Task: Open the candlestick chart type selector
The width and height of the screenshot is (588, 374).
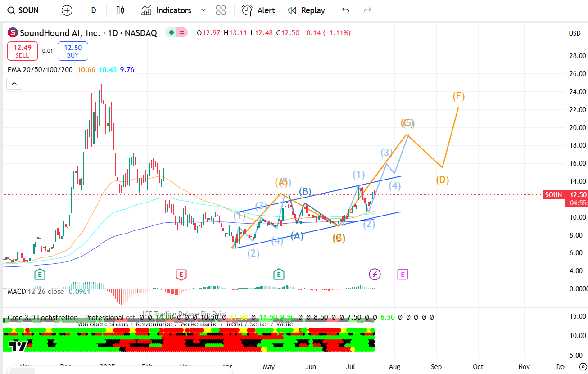Action: coord(119,10)
